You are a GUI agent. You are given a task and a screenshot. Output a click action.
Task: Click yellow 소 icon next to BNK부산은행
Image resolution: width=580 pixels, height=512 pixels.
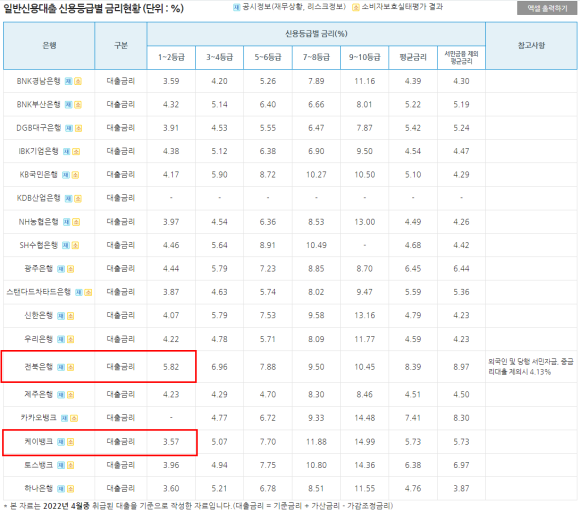coord(78,105)
